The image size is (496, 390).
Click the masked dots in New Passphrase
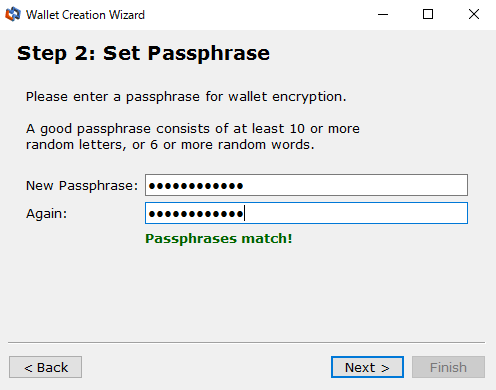tap(196, 186)
